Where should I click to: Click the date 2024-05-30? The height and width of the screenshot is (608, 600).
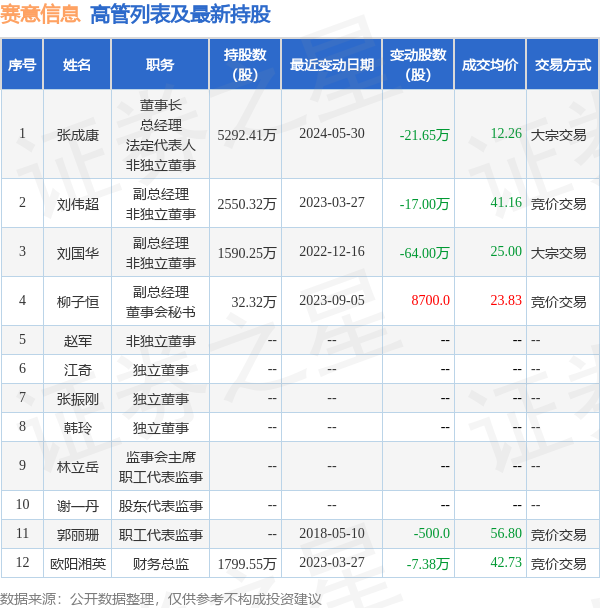[332, 133]
